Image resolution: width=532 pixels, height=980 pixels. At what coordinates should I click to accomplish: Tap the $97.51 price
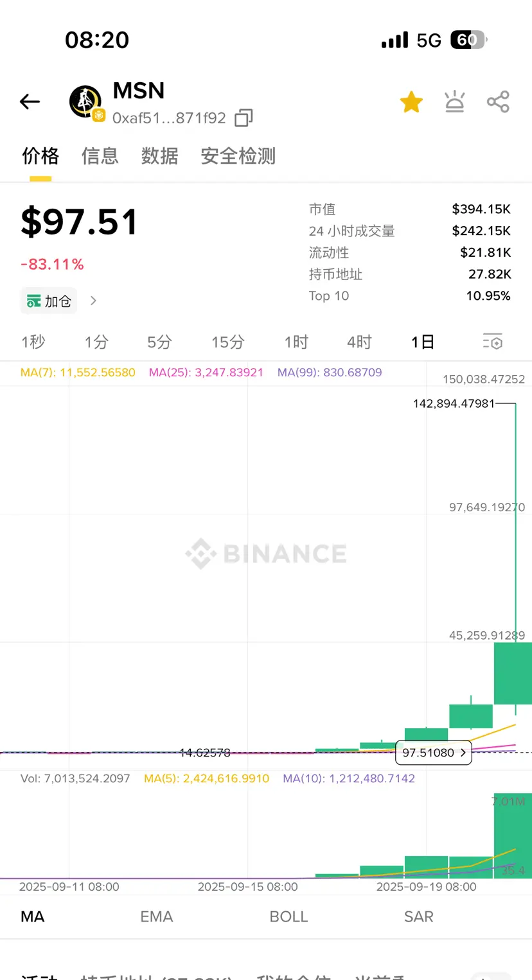(x=80, y=222)
